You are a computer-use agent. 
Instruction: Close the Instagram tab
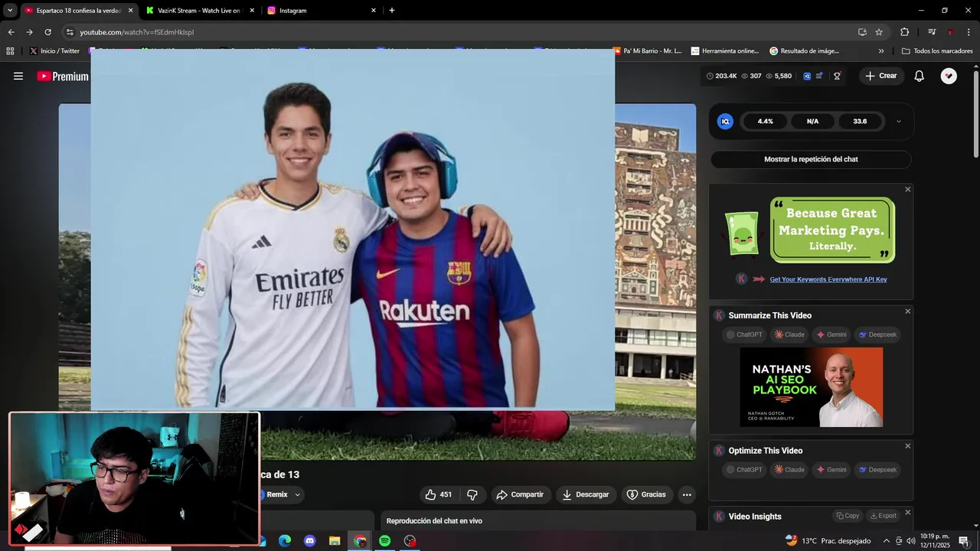point(374,11)
